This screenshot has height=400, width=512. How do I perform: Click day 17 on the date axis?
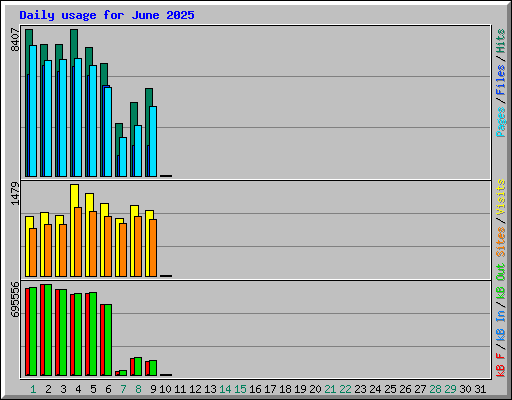point(270,389)
